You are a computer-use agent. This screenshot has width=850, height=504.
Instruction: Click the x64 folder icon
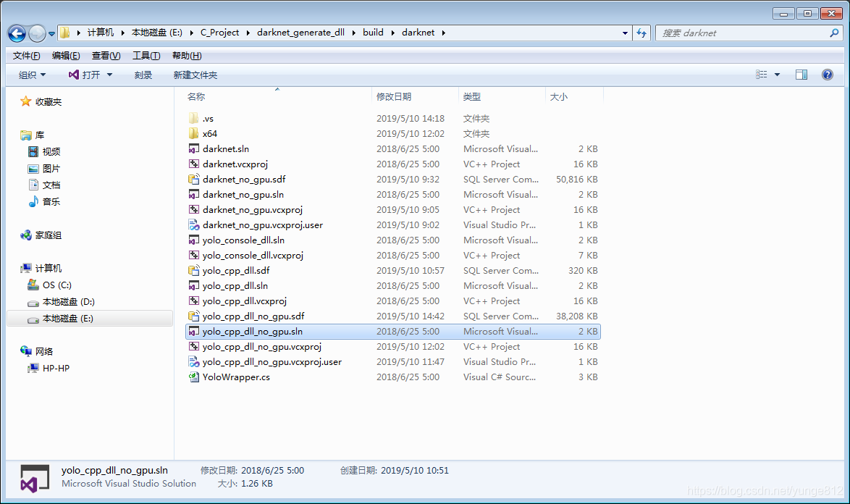(193, 133)
